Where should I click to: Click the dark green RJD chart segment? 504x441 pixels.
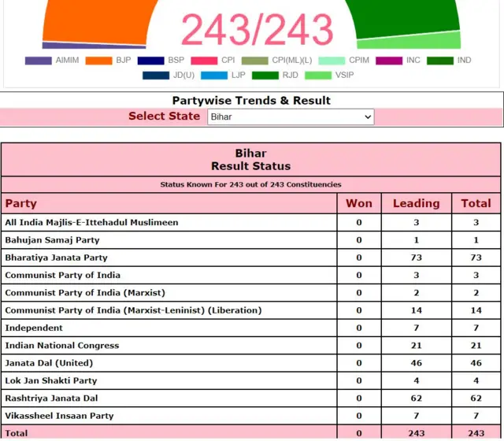[x=405, y=17]
